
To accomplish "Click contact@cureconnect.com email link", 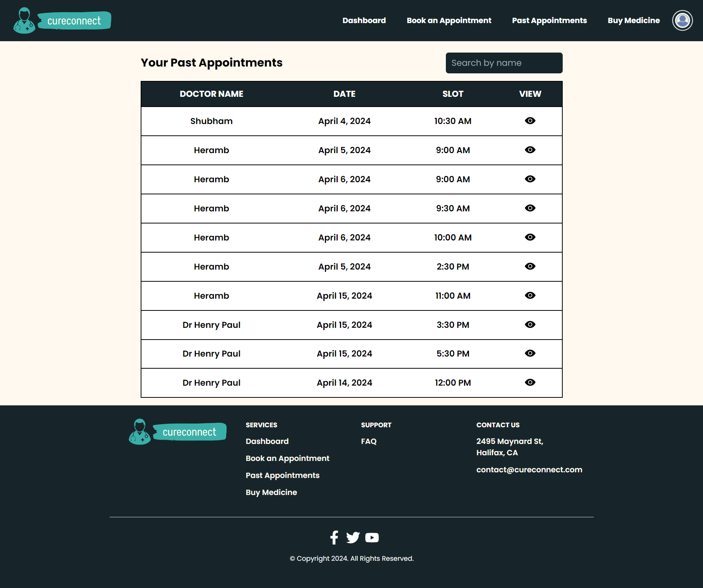I will [x=529, y=470].
